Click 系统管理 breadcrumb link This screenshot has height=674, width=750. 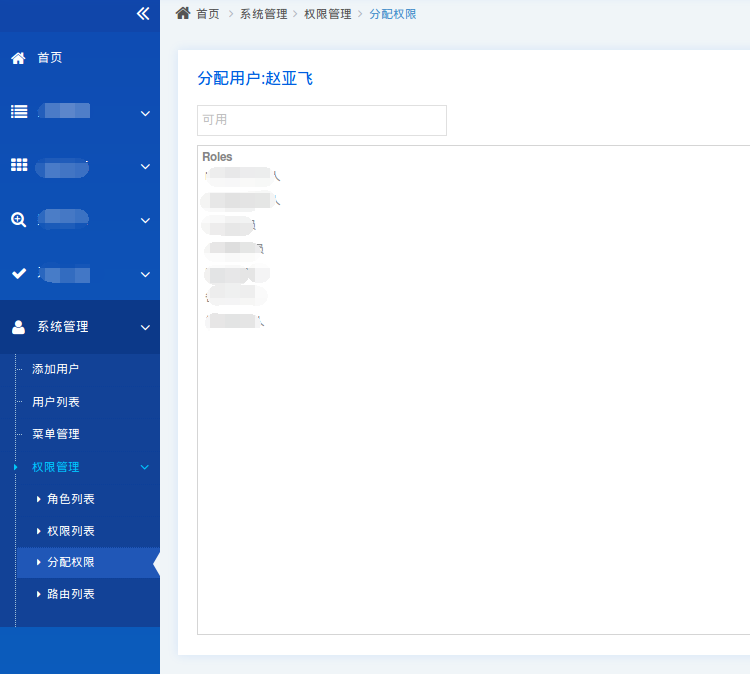click(x=263, y=14)
